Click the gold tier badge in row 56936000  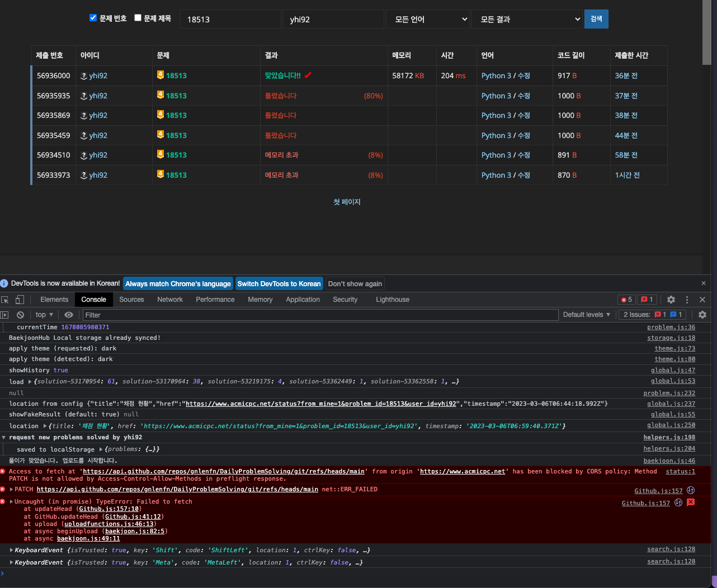pyautogui.click(x=161, y=75)
